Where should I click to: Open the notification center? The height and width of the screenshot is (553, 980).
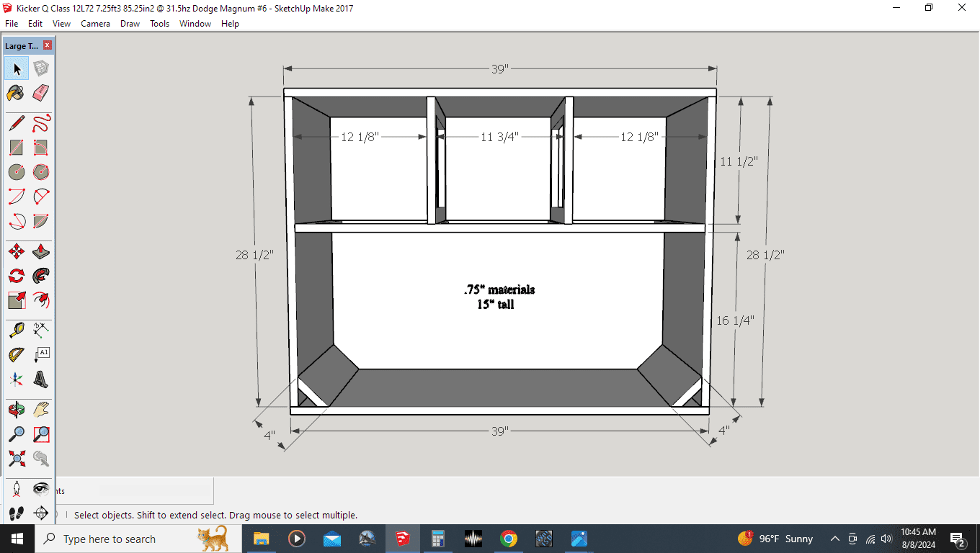(x=958, y=539)
